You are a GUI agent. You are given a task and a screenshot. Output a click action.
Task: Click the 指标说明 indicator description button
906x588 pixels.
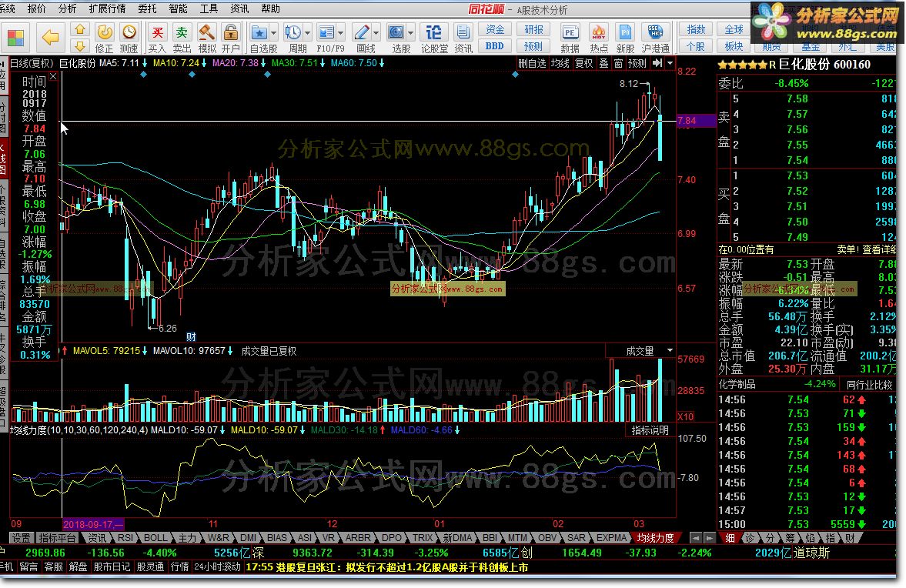pyautogui.click(x=650, y=430)
